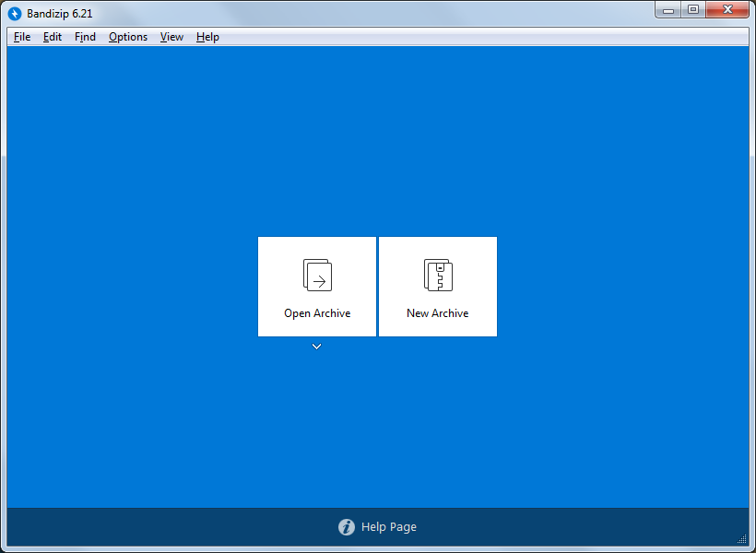Click the info icon beside Help Page
Image resolution: width=756 pixels, height=553 pixels.
click(346, 527)
